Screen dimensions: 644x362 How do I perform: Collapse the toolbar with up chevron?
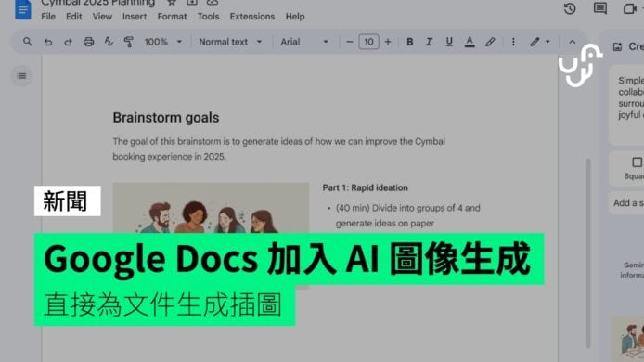pyautogui.click(x=573, y=42)
